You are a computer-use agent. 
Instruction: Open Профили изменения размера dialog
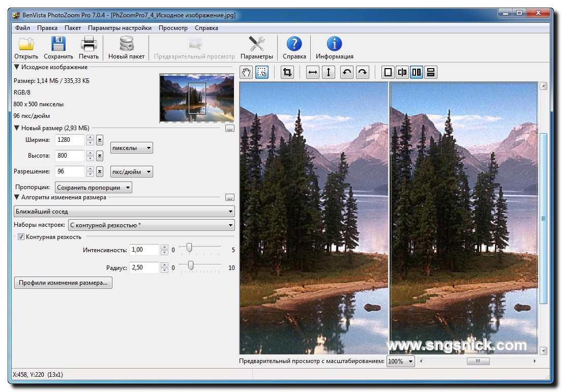click(63, 282)
